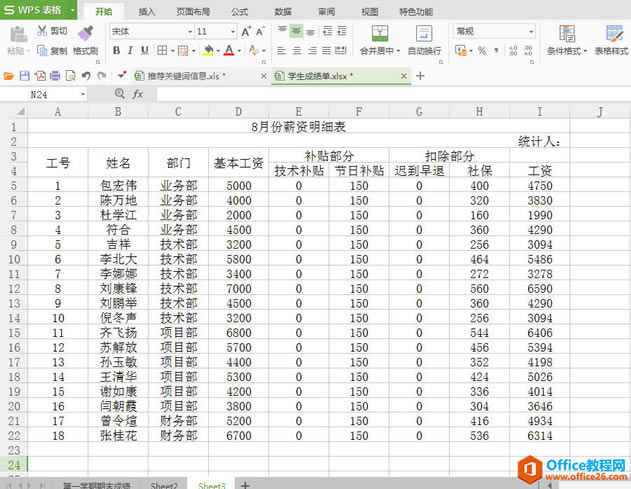
Task: Click the Save disk icon
Action: coord(25,76)
